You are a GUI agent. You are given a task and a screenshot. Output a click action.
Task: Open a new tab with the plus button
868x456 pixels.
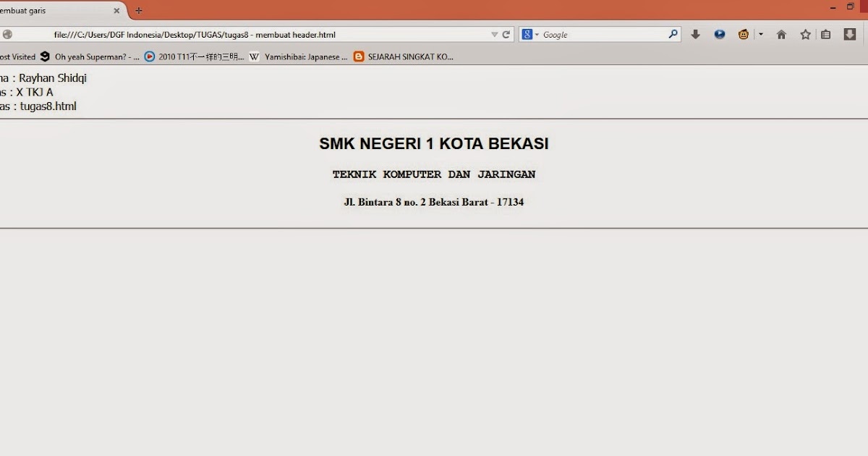tap(137, 11)
